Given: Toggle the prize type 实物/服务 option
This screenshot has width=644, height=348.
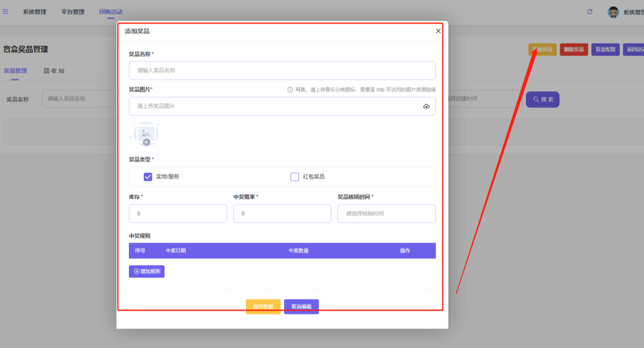Looking at the screenshot, I should click(x=147, y=176).
